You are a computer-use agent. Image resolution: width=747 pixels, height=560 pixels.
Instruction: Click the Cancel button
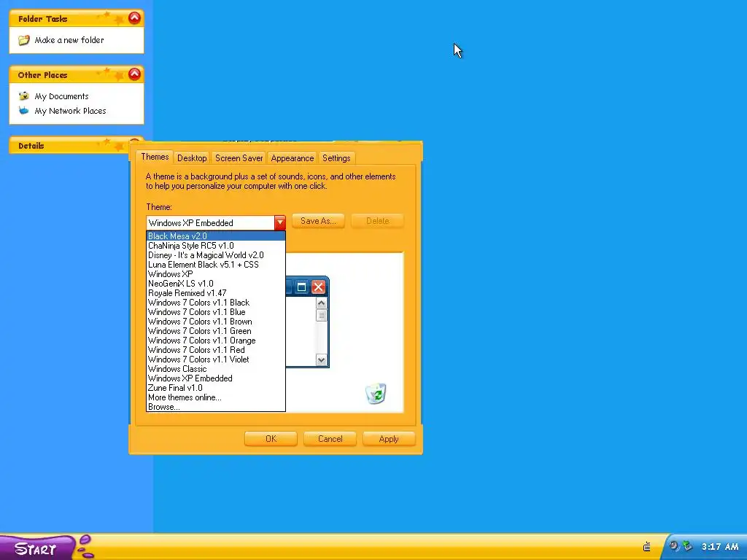(330, 438)
